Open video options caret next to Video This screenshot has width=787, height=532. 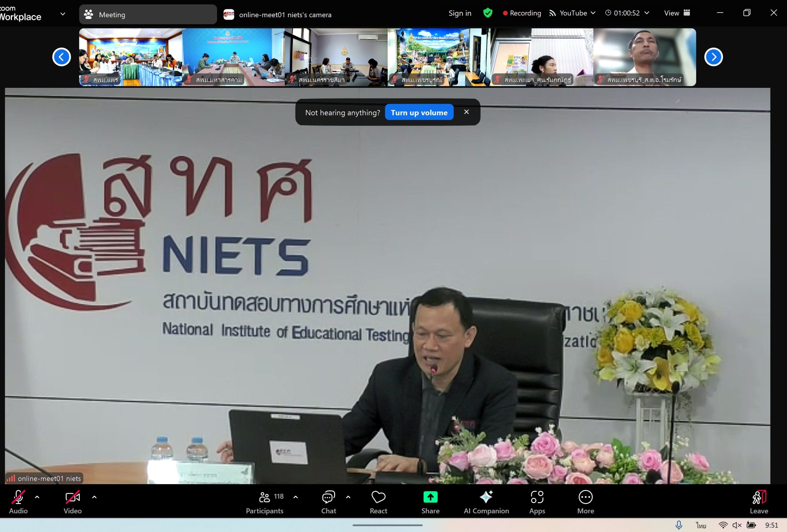[94, 497]
